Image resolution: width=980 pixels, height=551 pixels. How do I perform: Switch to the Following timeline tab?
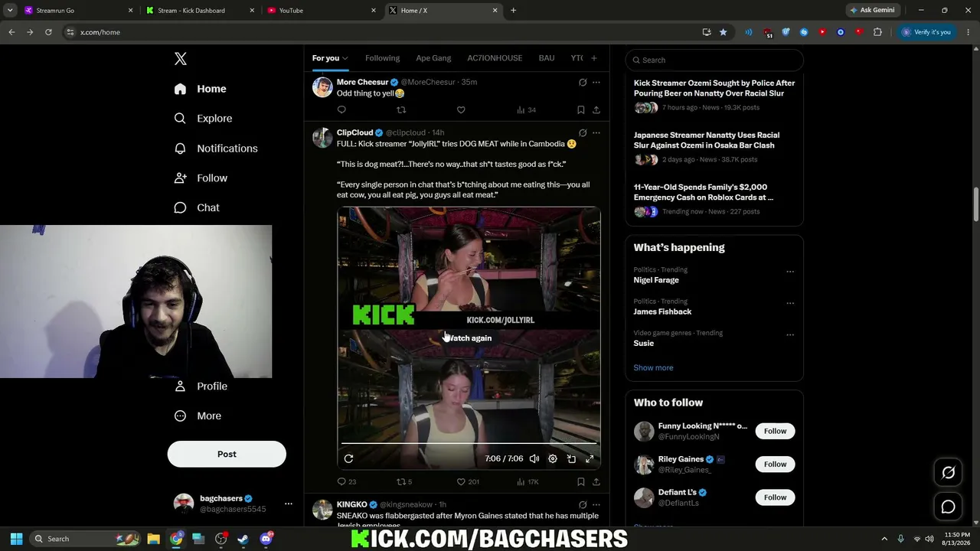click(382, 58)
